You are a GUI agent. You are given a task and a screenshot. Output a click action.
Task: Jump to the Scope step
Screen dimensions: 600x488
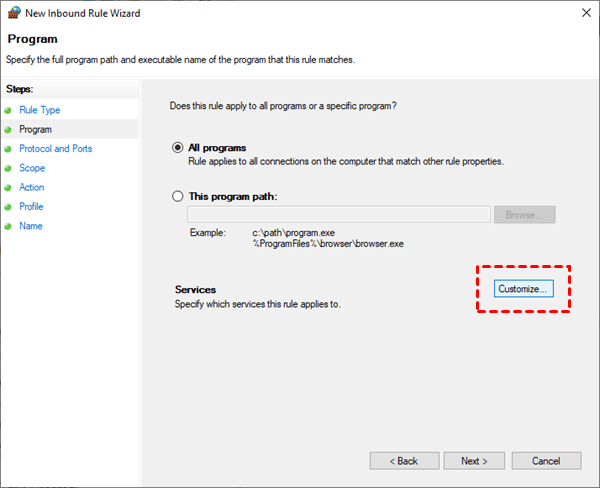coord(33,168)
